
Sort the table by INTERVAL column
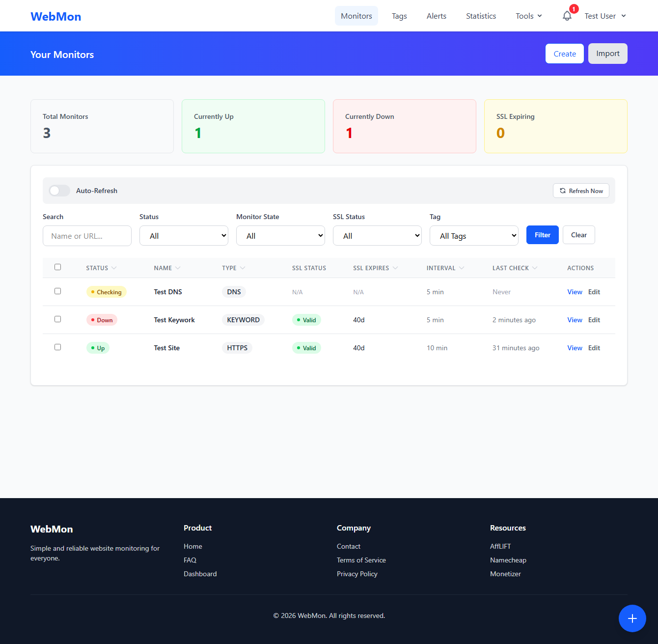441,268
